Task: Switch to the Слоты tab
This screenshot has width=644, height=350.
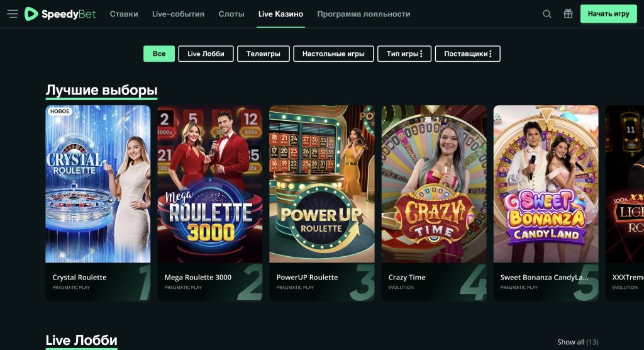Action: pyautogui.click(x=231, y=14)
